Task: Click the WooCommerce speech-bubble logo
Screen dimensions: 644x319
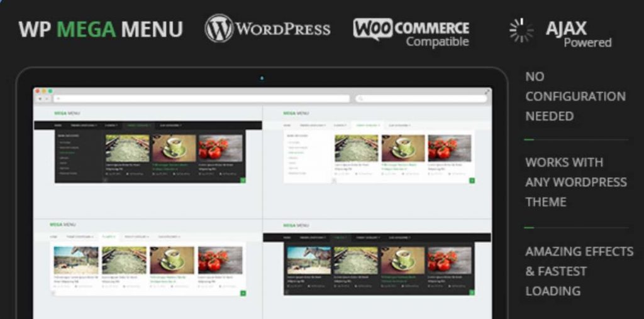Action: 373,29
